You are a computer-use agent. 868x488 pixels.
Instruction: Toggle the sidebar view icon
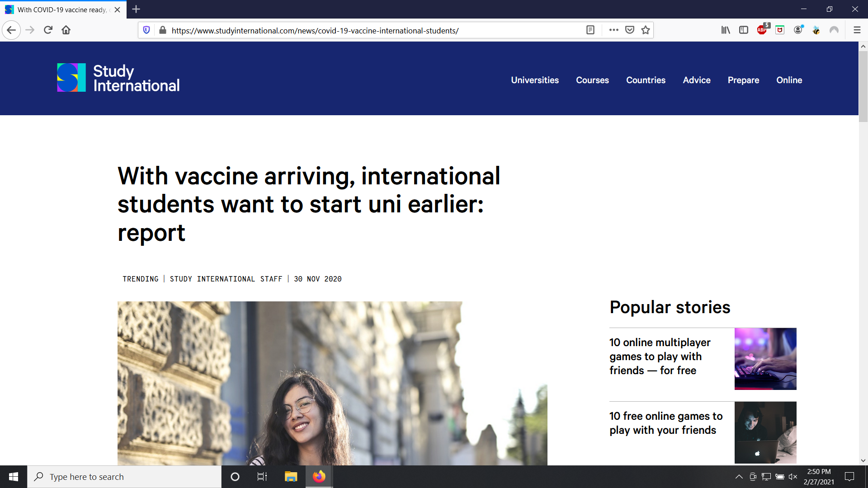tap(744, 30)
